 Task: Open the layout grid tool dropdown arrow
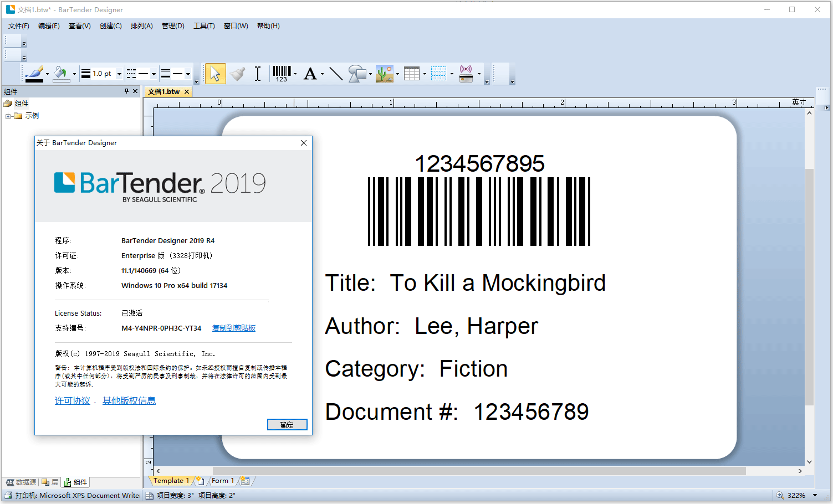pyautogui.click(x=452, y=74)
